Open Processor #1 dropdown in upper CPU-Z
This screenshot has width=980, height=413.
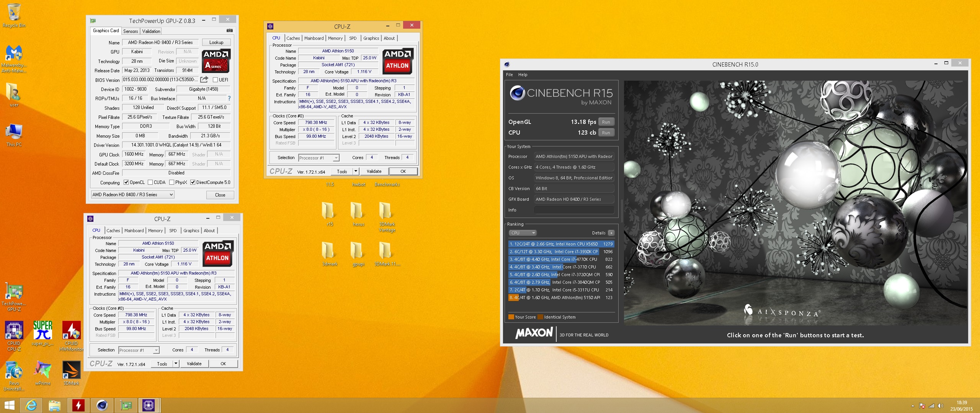pos(319,158)
